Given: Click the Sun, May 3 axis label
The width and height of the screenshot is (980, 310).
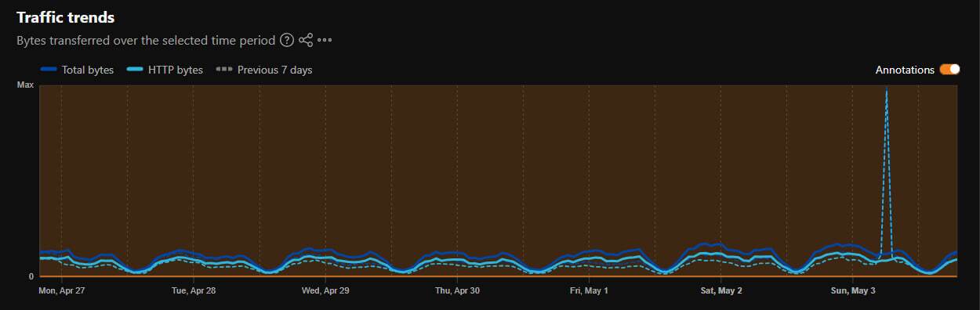Looking at the screenshot, I should point(853,290).
